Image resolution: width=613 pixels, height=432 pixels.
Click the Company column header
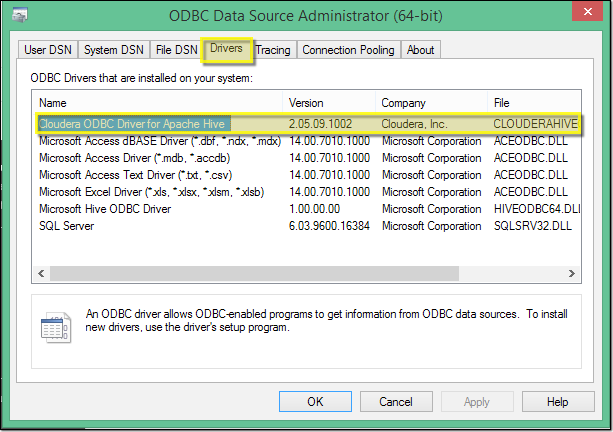click(431, 103)
